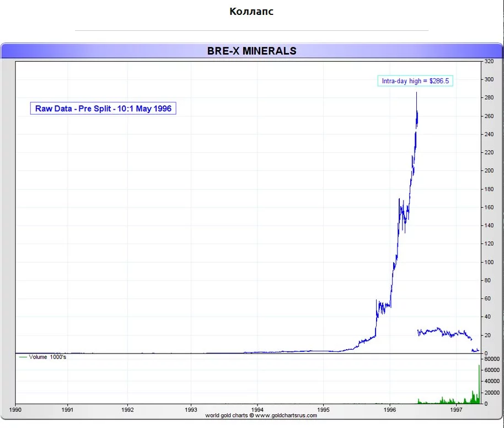Click the 1996 x-axis label
The image size is (504, 428).
tap(389, 410)
